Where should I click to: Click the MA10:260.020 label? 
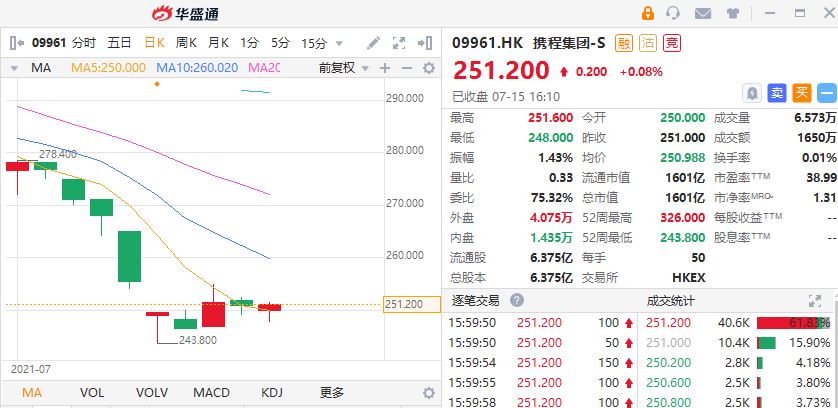point(197,68)
